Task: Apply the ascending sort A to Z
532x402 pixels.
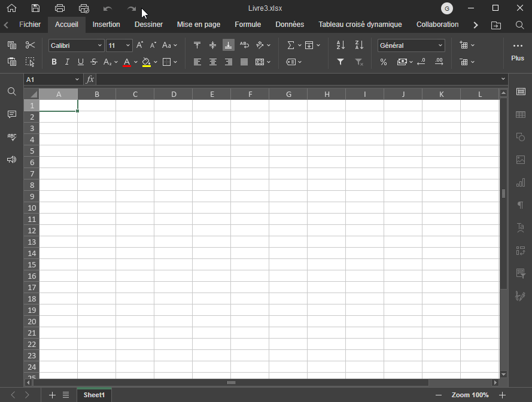Action: 341,45
